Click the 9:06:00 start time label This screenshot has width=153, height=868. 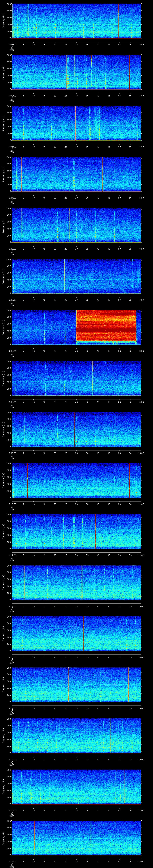click(12, 300)
